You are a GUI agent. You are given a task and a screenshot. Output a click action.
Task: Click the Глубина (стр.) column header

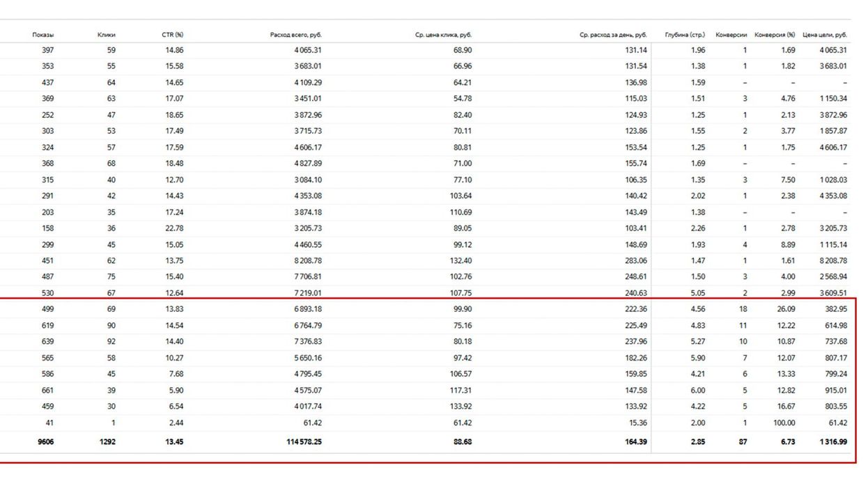coord(685,35)
